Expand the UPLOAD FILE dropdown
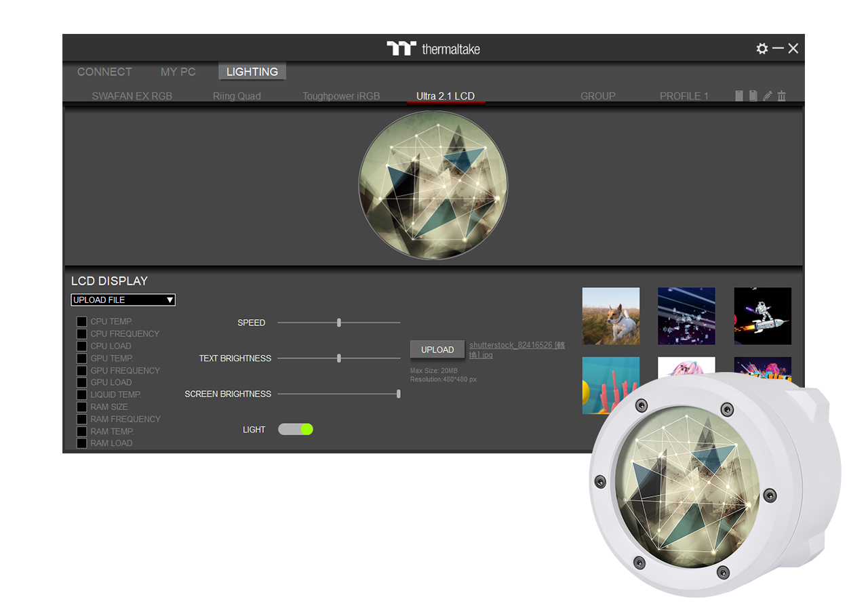 (123, 300)
